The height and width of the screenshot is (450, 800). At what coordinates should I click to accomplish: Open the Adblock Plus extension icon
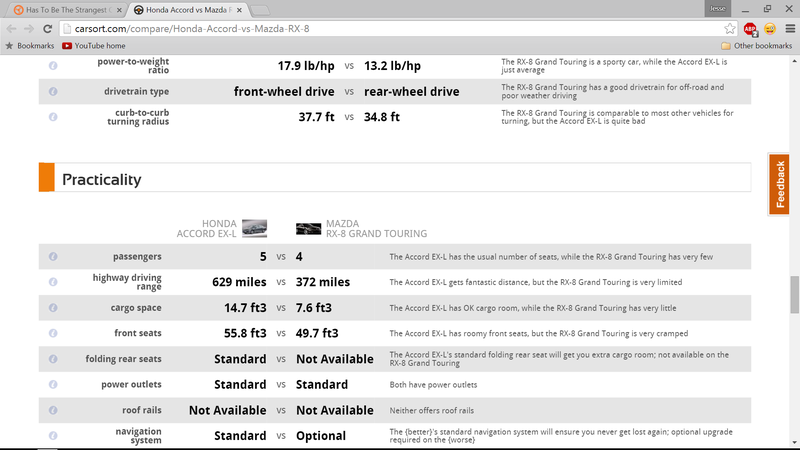(x=750, y=29)
